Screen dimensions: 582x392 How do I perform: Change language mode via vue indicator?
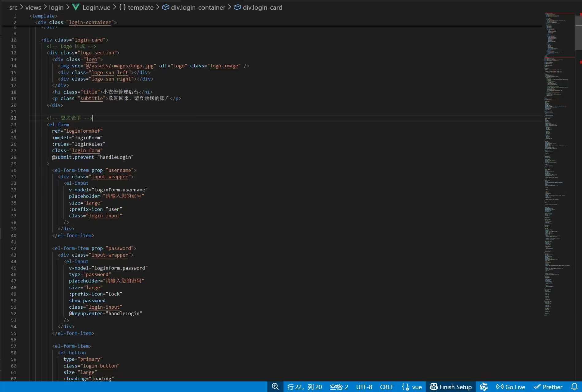[417, 387]
